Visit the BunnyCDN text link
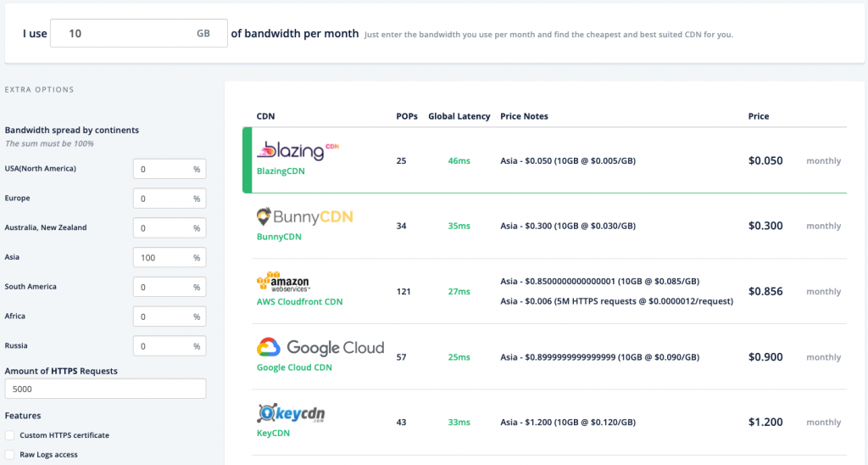 click(x=279, y=237)
